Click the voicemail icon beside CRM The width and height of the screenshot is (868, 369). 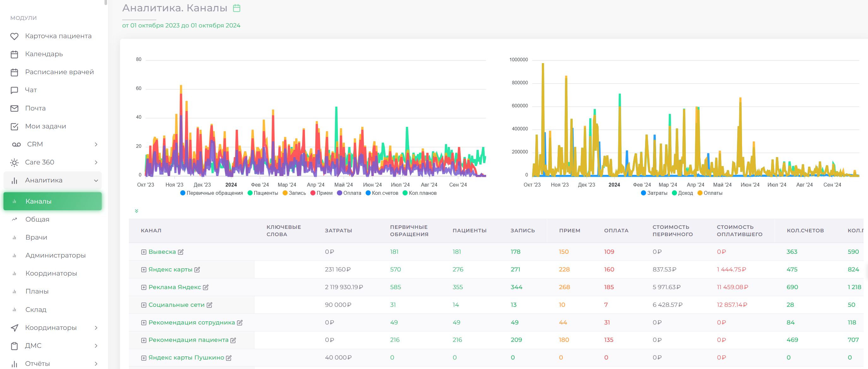point(16,144)
